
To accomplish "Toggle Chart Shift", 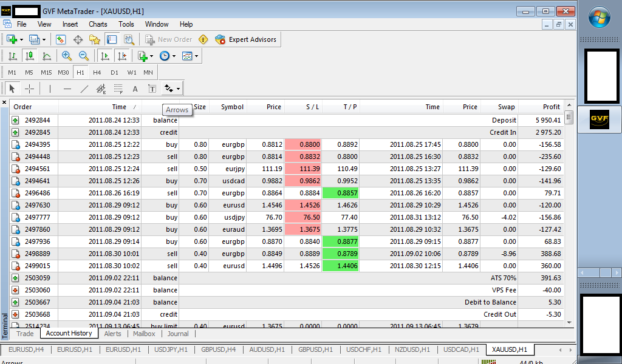I will tap(121, 56).
